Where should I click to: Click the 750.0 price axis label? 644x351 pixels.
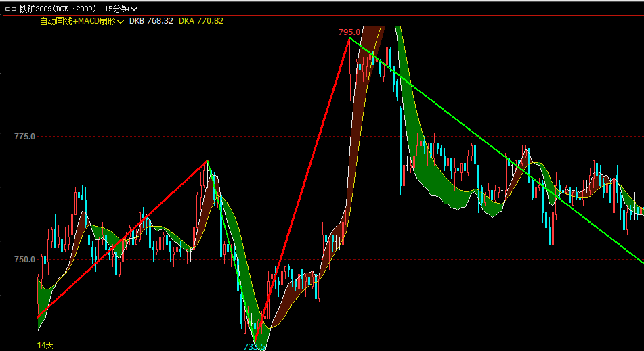(x=25, y=259)
